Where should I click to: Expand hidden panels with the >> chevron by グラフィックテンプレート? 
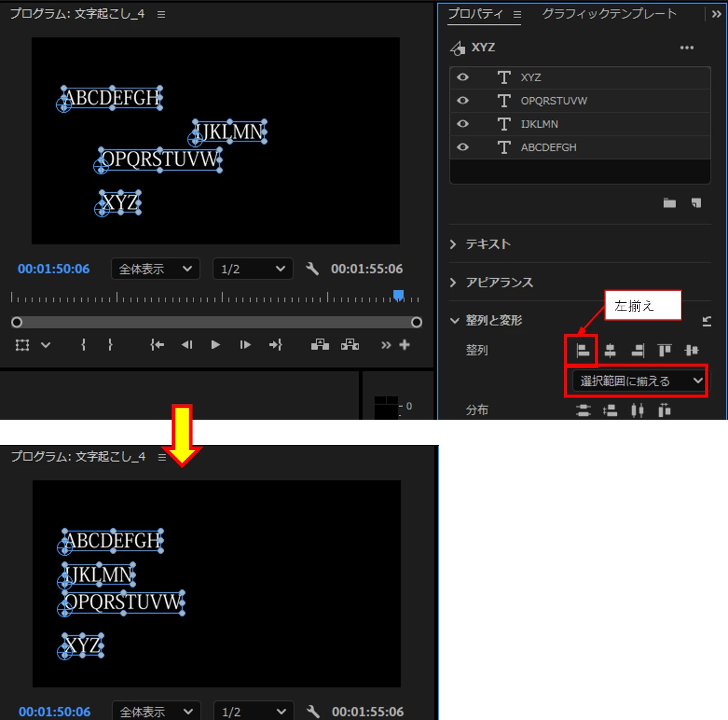coord(717,14)
